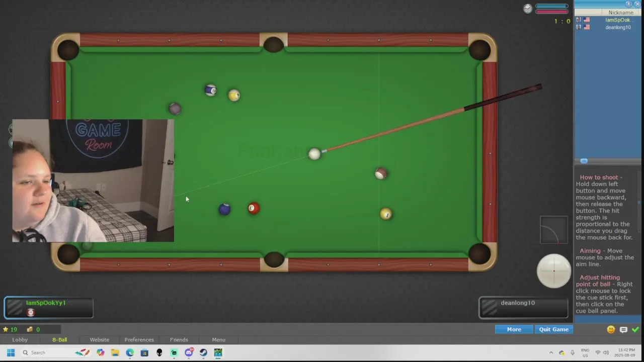Click the top middle pocket
The height and width of the screenshot is (362, 644).
(273, 45)
